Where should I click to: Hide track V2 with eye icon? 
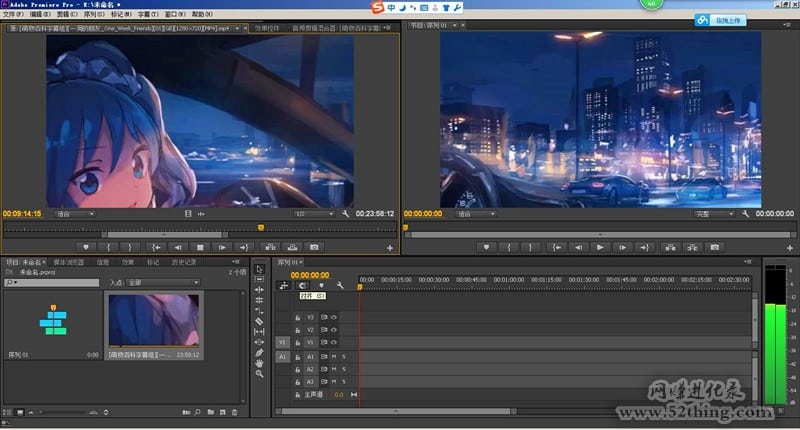(334, 330)
